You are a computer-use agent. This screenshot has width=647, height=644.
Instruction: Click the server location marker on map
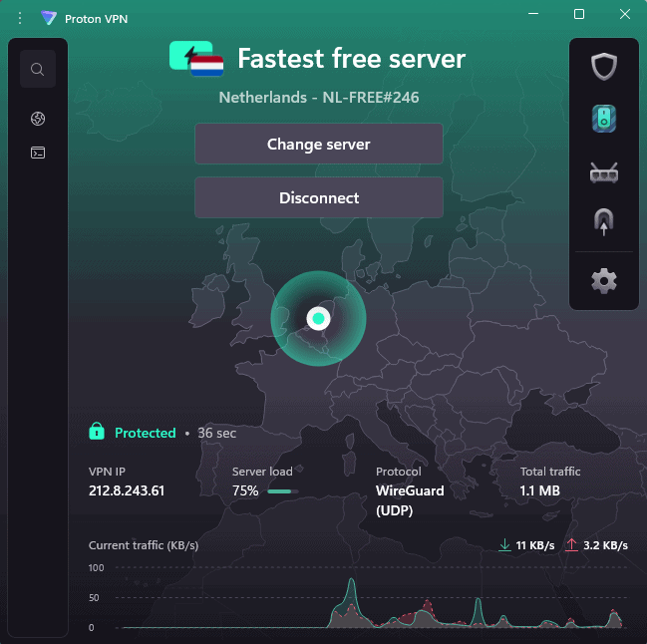click(318, 319)
